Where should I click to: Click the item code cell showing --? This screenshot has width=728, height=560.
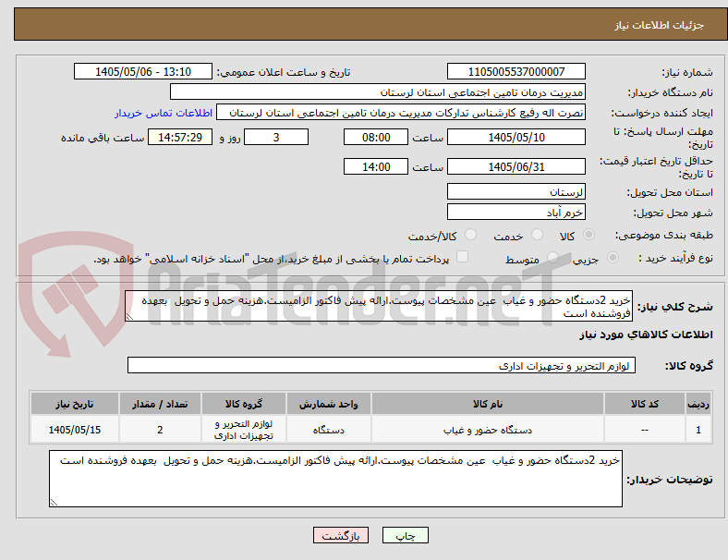coord(645,430)
